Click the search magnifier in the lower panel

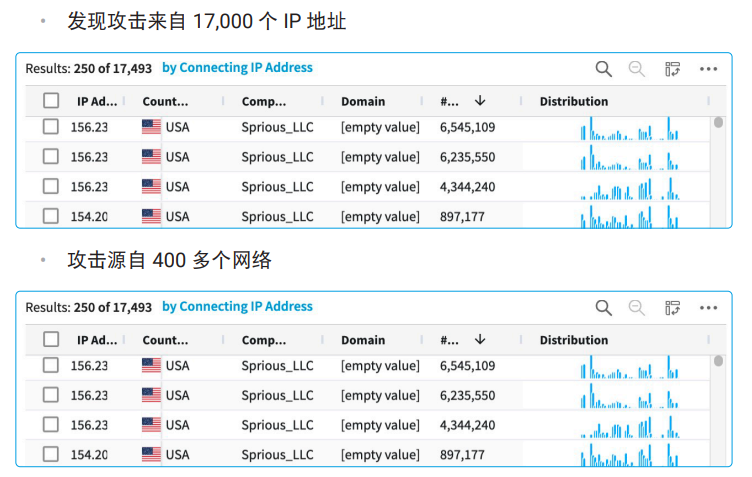(603, 308)
